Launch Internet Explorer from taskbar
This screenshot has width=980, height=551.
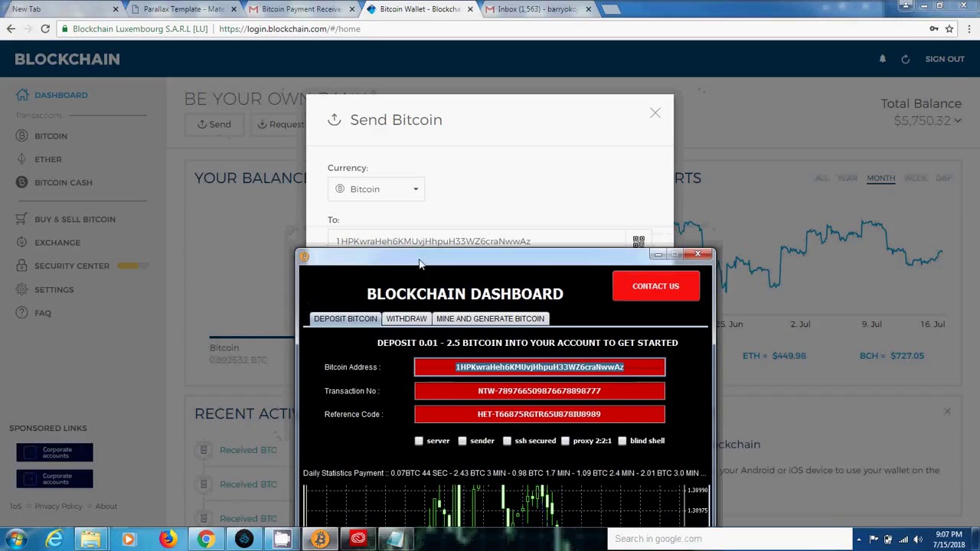click(x=54, y=539)
